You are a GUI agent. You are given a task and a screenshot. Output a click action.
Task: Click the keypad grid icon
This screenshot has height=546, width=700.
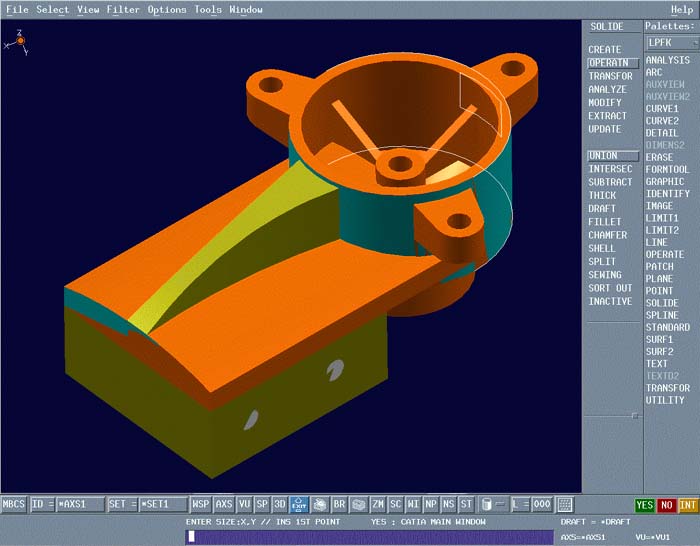pos(565,505)
